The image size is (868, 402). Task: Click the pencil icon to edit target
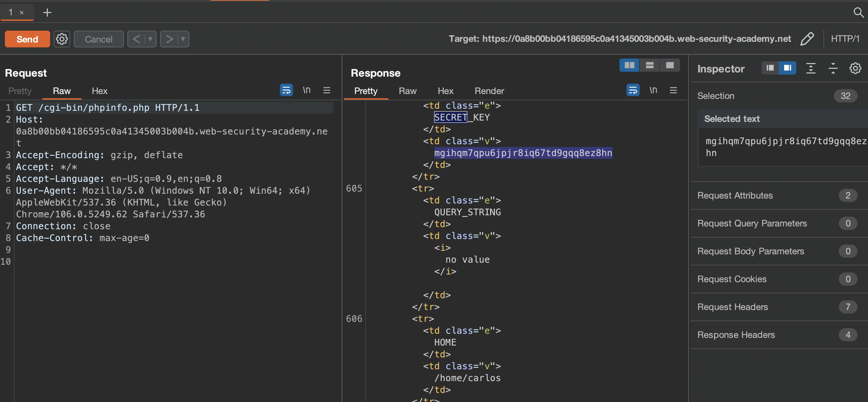coord(807,39)
